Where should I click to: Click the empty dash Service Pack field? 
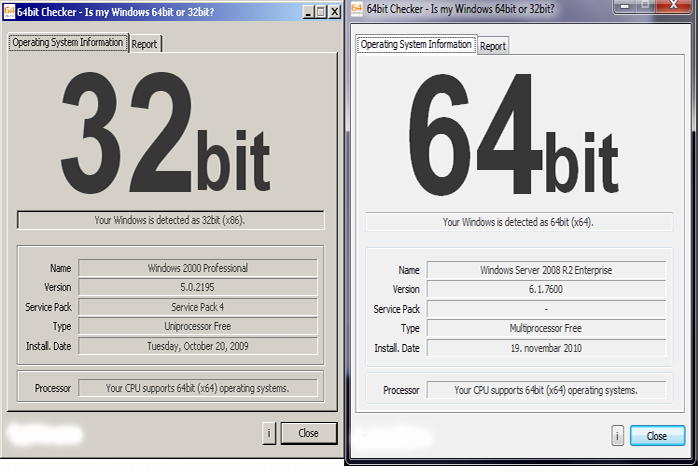(x=546, y=309)
